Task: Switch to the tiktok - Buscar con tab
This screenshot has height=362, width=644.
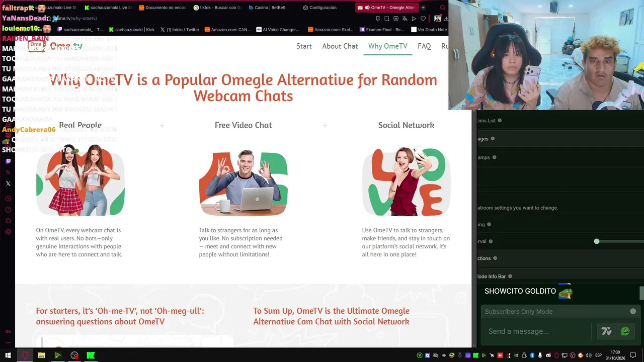Action: pyautogui.click(x=217, y=8)
